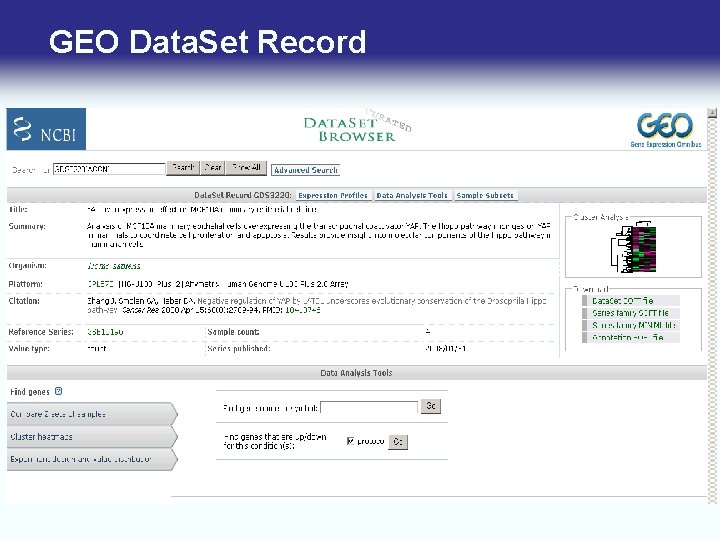Open the GEO Gene Expression Omnibus logo
The width and height of the screenshot is (720, 540).
pyautogui.click(x=666, y=130)
